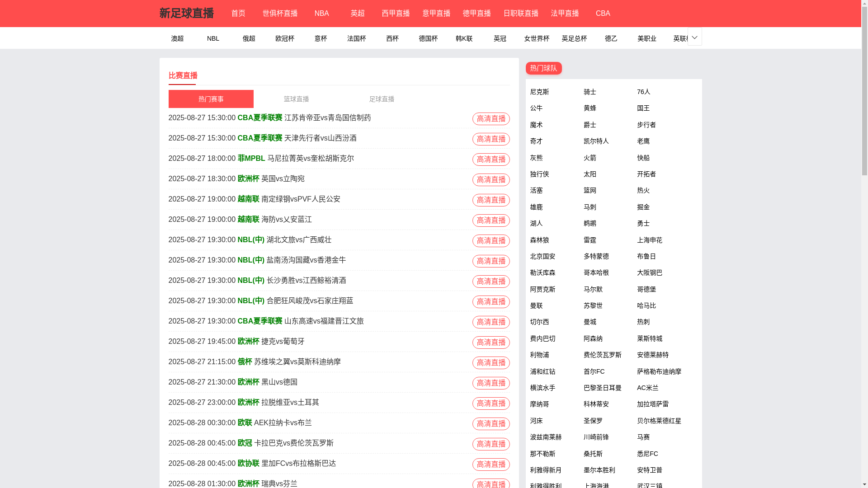Open 北京国安 team page
Viewport: 868px width, 488px height.
pos(542,256)
